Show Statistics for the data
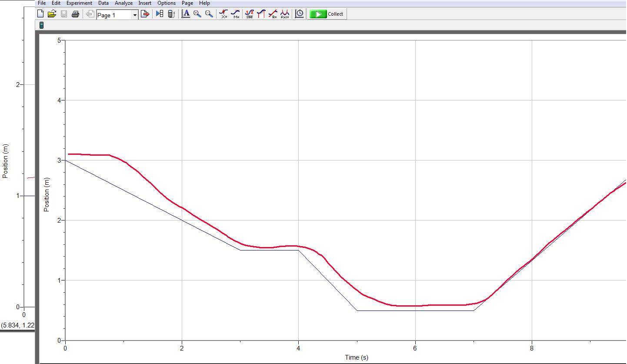This screenshot has height=364, width=627. pos(249,13)
